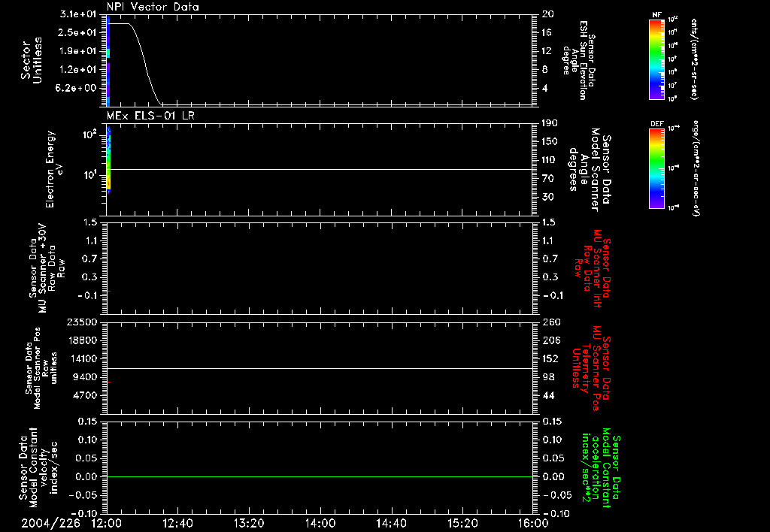Screen dimensions: 770x532
Task: Select the red 'MU Scanner Pos Telemetry' axis title
Action: (592, 368)
